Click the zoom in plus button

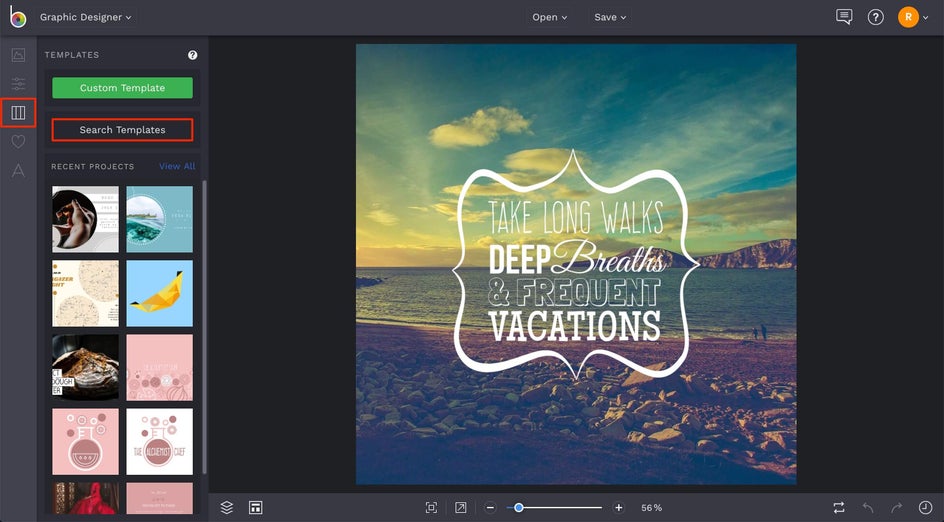click(618, 508)
